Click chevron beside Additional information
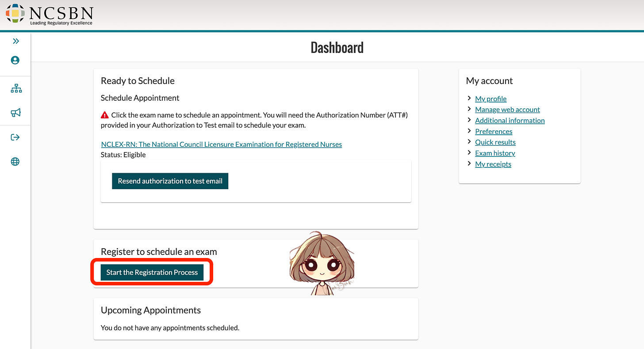The image size is (644, 349). (469, 120)
